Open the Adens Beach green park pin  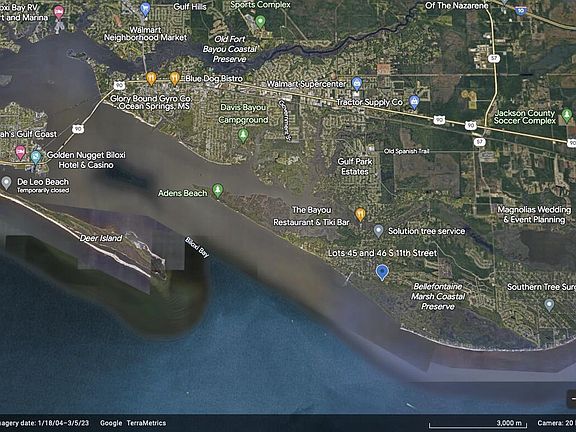coord(218,191)
